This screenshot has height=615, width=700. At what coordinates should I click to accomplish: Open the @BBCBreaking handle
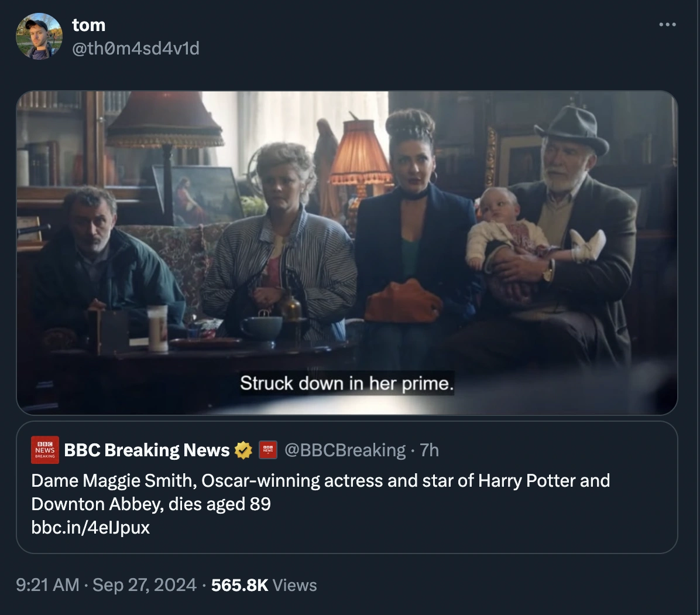click(345, 450)
